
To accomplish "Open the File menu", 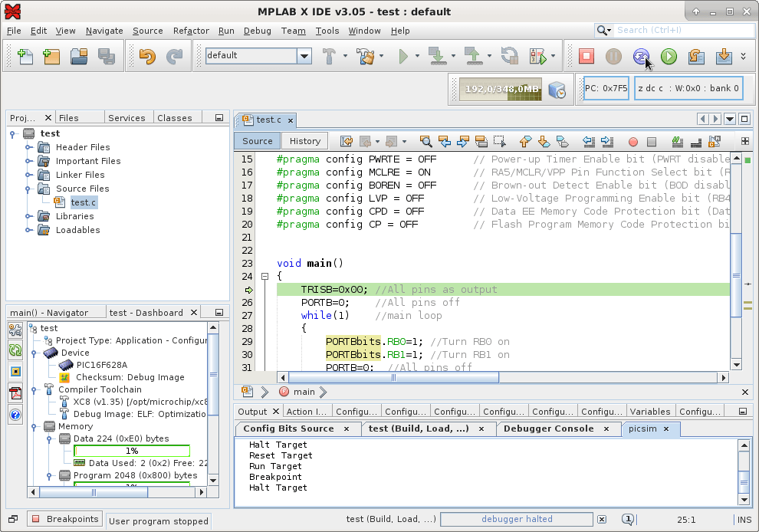I will (x=14, y=31).
